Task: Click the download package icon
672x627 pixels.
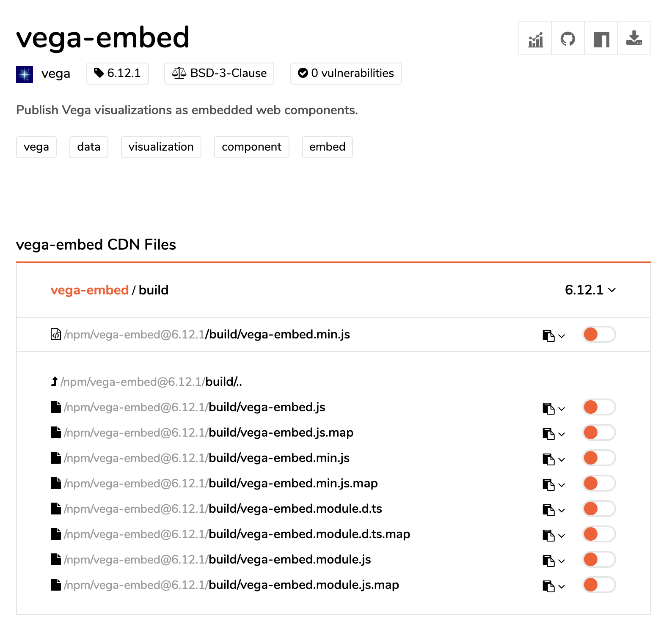Action: (x=633, y=39)
